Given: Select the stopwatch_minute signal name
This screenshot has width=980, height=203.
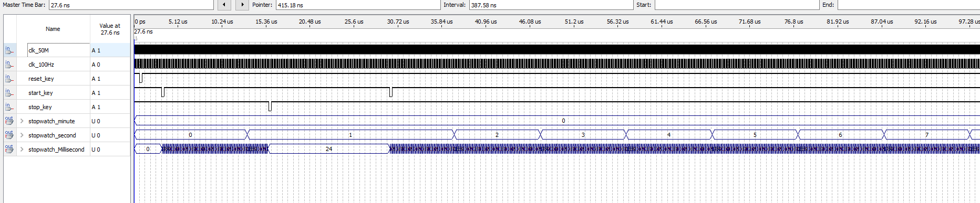Looking at the screenshot, I should (x=51, y=121).
